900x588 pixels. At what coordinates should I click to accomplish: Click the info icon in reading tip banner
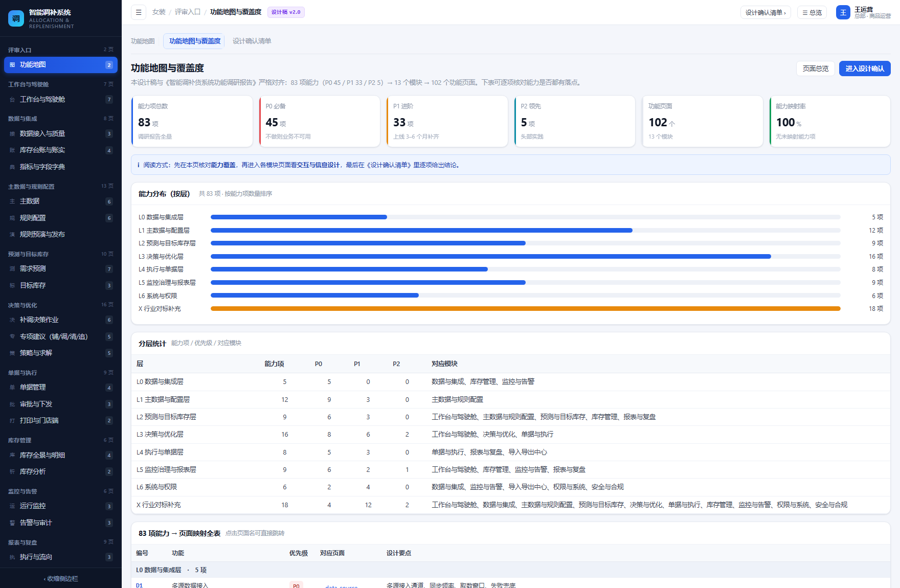click(139, 165)
